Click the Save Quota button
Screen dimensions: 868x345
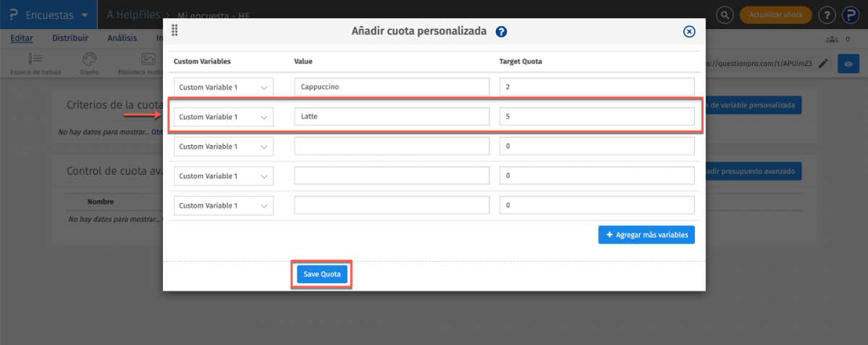(x=321, y=275)
